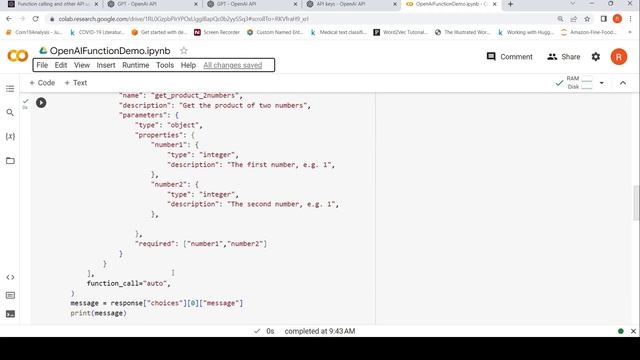Open the Variables inspector
Viewport: 640px width, 360px height.
(10, 136)
